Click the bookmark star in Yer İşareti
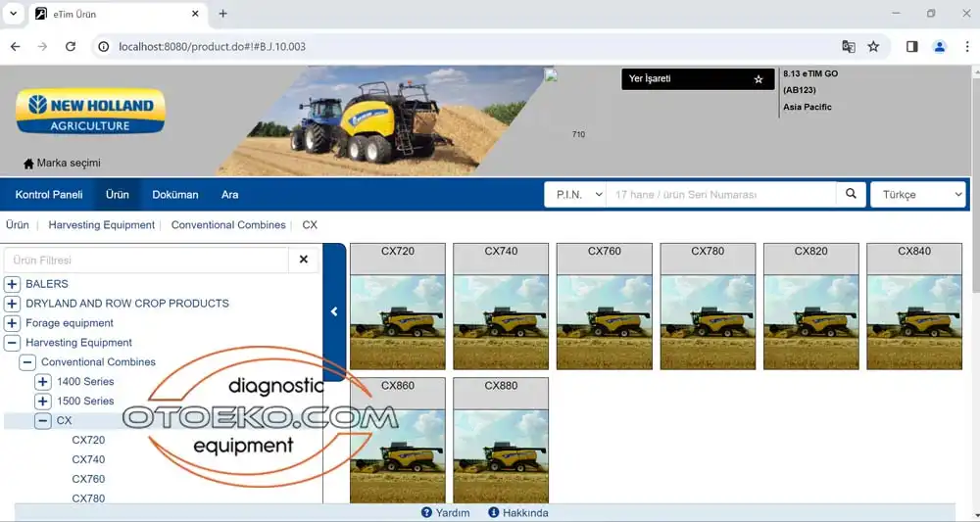This screenshot has height=522, width=980. pos(758,79)
